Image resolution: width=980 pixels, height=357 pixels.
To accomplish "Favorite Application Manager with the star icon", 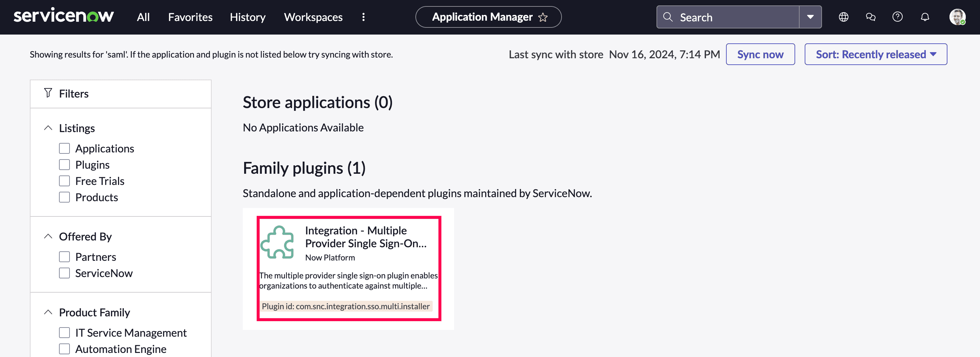I will click(543, 17).
